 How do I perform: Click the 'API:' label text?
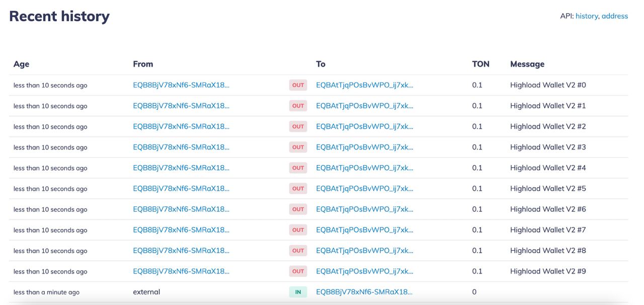pos(567,16)
